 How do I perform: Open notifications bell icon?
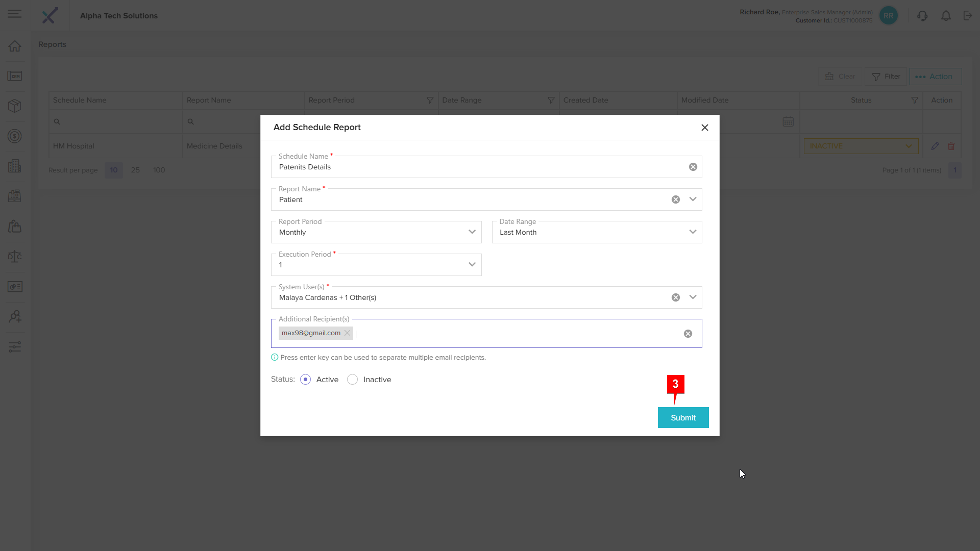[x=945, y=16]
